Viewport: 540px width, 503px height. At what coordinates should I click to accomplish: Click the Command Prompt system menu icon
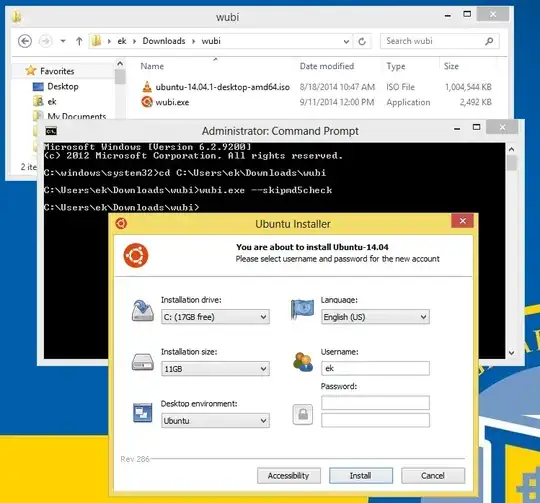coord(51,131)
